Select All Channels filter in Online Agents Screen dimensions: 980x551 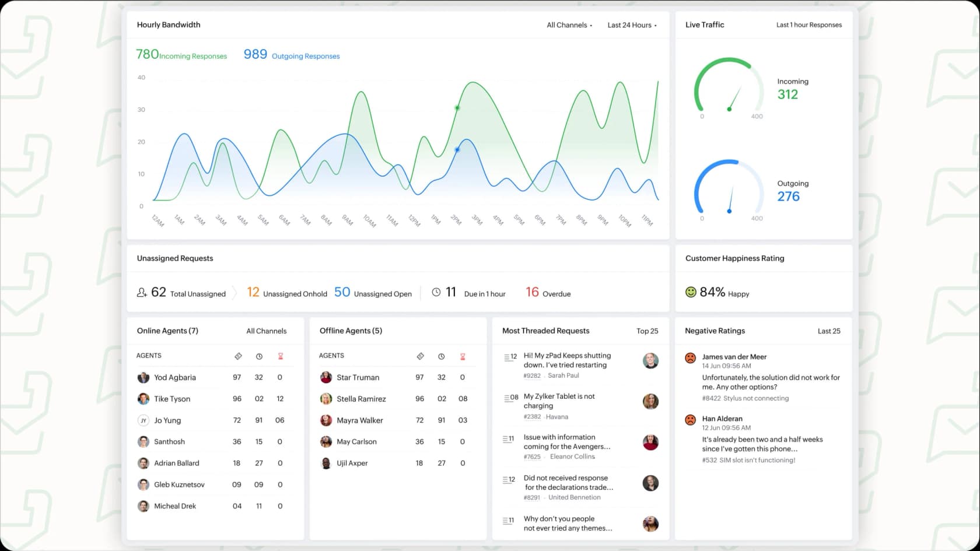click(x=267, y=331)
